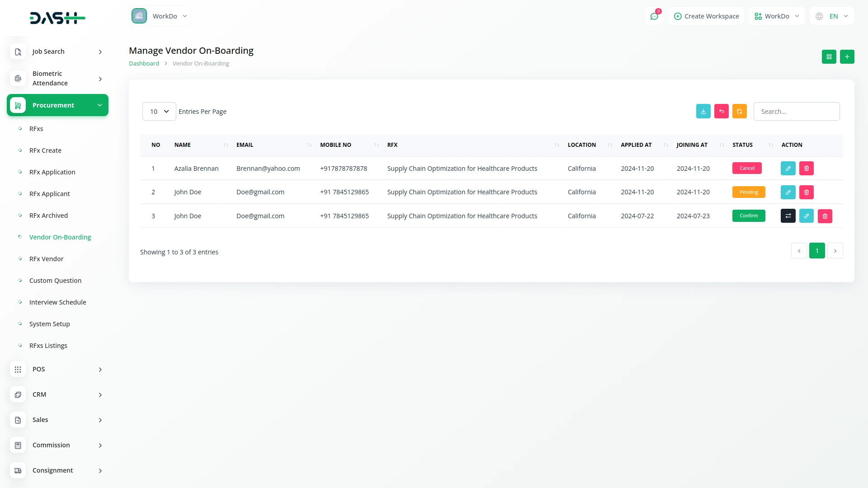The image size is (868, 488).
Task: Edit Azalia Brennan's on-boarding record
Action: pos(788,168)
